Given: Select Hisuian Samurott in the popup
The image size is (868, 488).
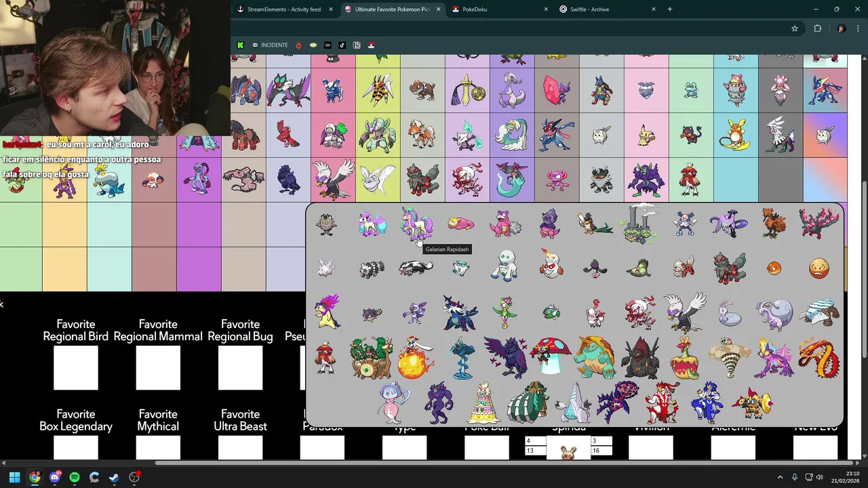Looking at the screenshot, I should tap(461, 312).
